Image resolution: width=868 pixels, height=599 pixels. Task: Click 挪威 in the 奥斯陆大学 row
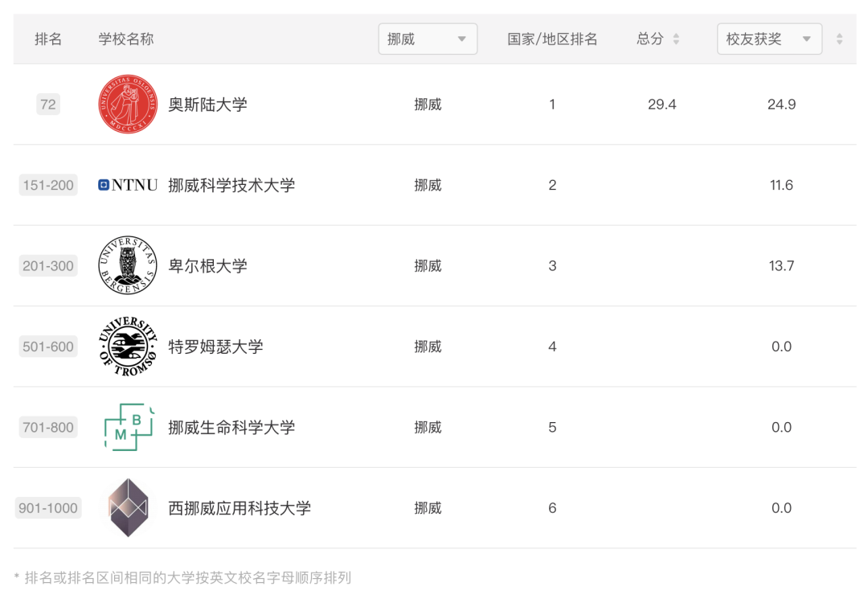point(428,105)
